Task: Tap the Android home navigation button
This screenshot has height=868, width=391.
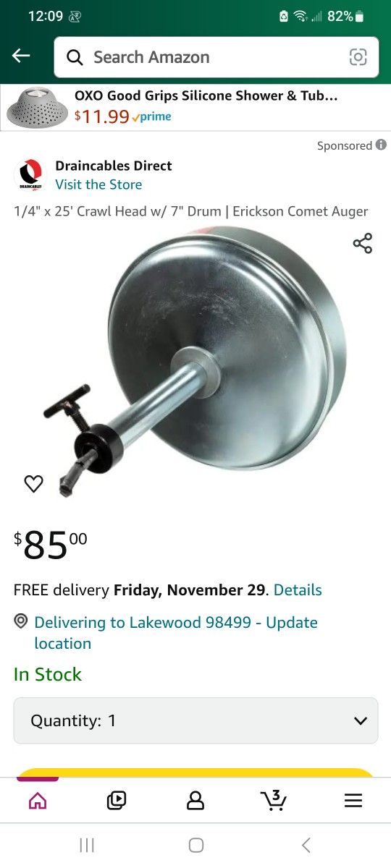Action: [x=195, y=845]
